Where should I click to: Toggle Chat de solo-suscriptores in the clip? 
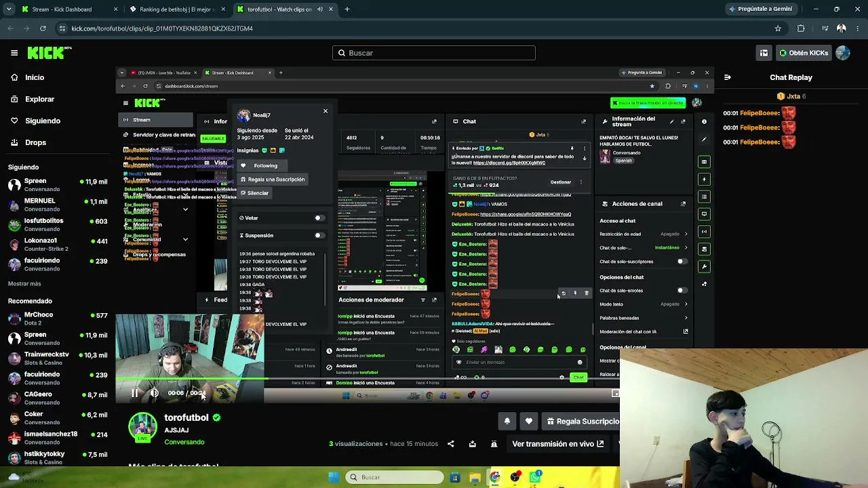pos(682,262)
